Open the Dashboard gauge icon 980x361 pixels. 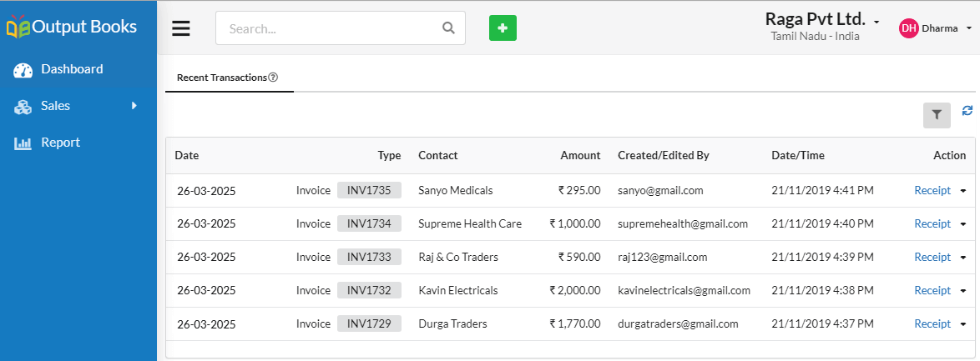click(x=23, y=70)
